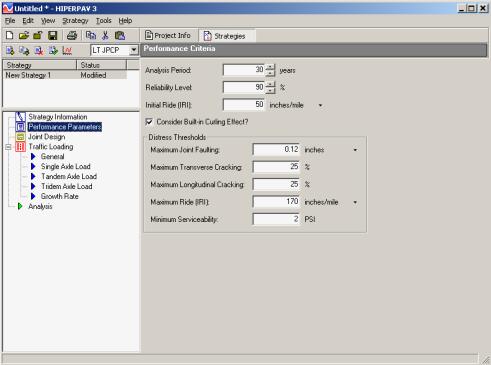Click the Maximum Ride IRI input field
Viewport: 491px width, 365px height.
pos(276,202)
